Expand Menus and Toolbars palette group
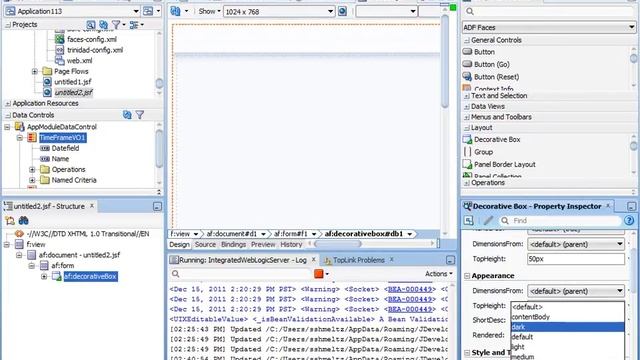Screen dimensions: 640x360 [467, 117]
